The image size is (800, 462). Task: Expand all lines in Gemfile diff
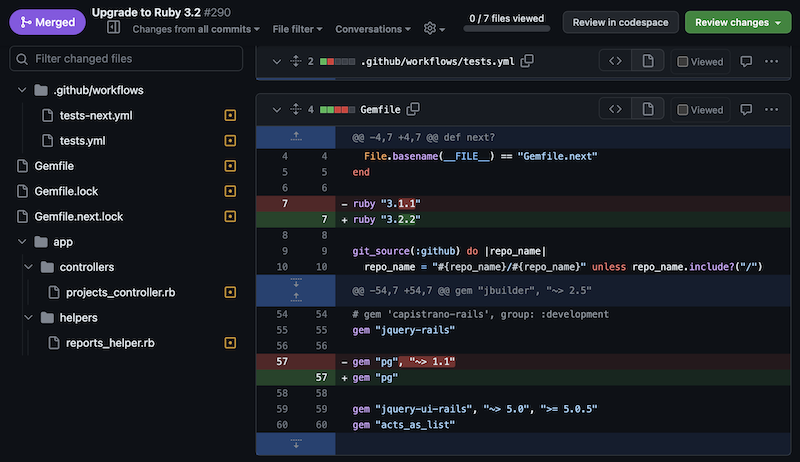tap(296, 109)
